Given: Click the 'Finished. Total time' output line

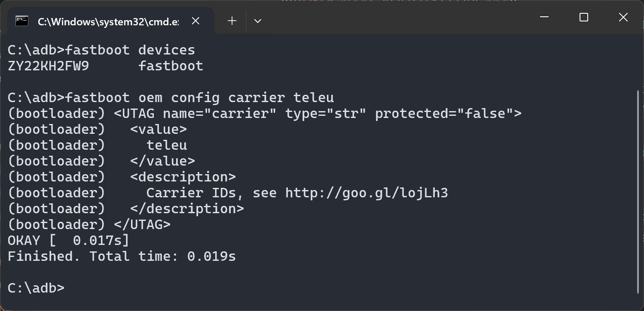Looking at the screenshot, I should [122, 257].
